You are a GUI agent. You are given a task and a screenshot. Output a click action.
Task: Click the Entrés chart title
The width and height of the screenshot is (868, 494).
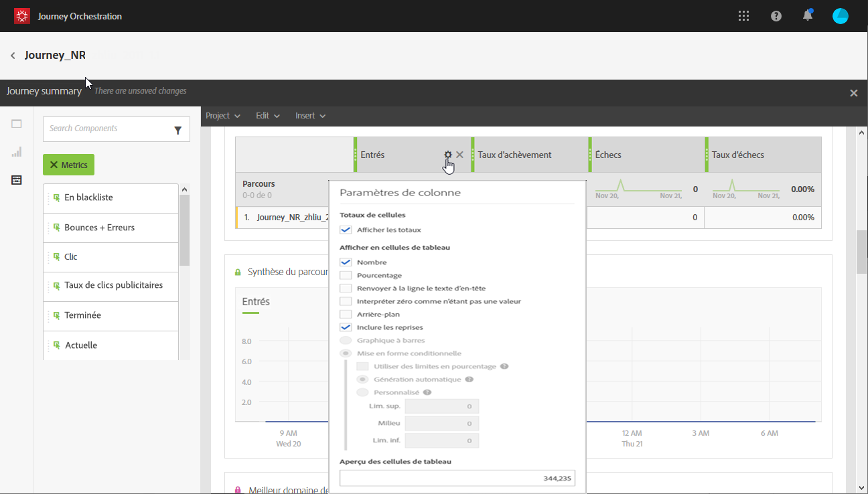tap(256, 302)
